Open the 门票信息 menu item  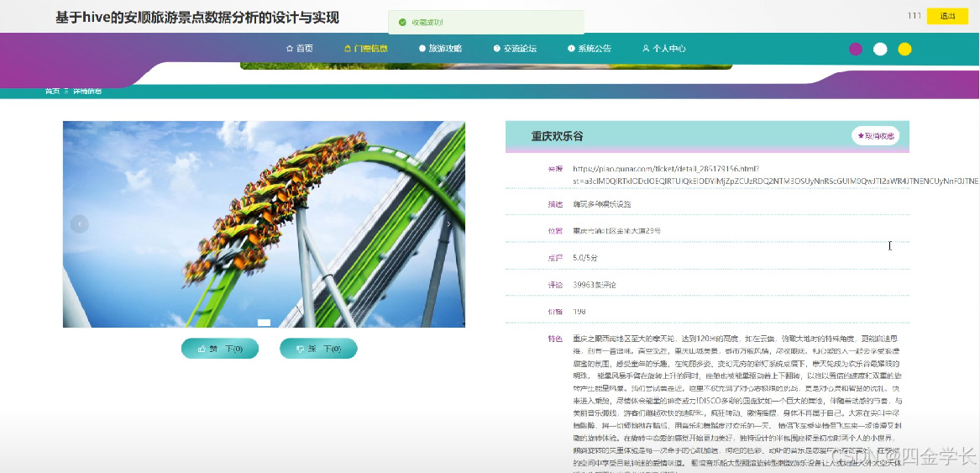[x=365, y=49]
